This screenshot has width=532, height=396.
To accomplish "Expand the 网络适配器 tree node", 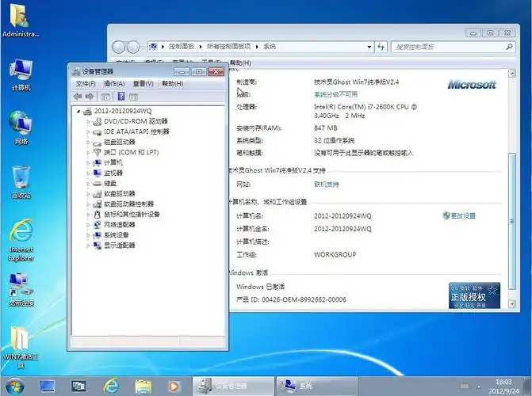I will 87,224.
